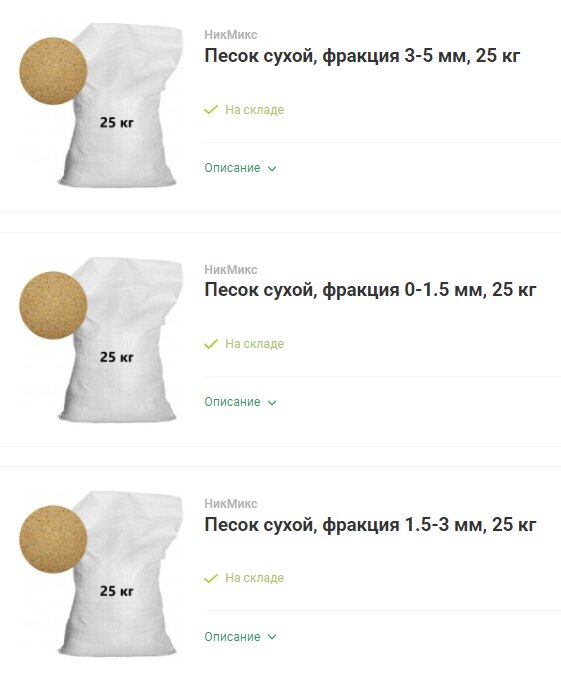The width and height of the screenshot is (561, 677).
Task: Open product Песок сухой, фракция 1.5-3 мм
Action: point(370,525)
